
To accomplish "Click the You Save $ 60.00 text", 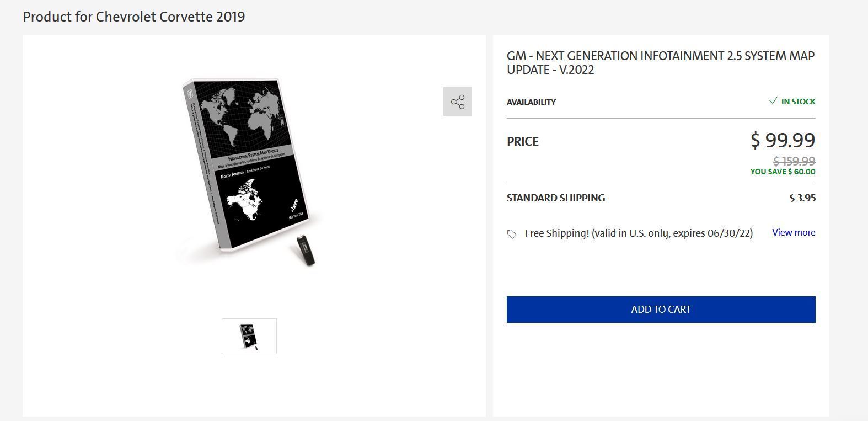I will pyautogui.click(x=783, y=172).
